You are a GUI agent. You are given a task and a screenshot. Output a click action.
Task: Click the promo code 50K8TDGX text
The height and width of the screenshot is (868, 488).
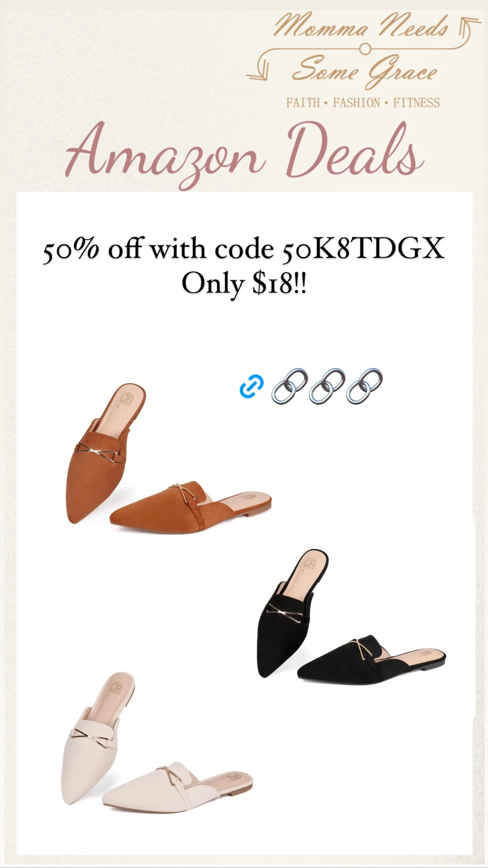click(x=362, y=249)
